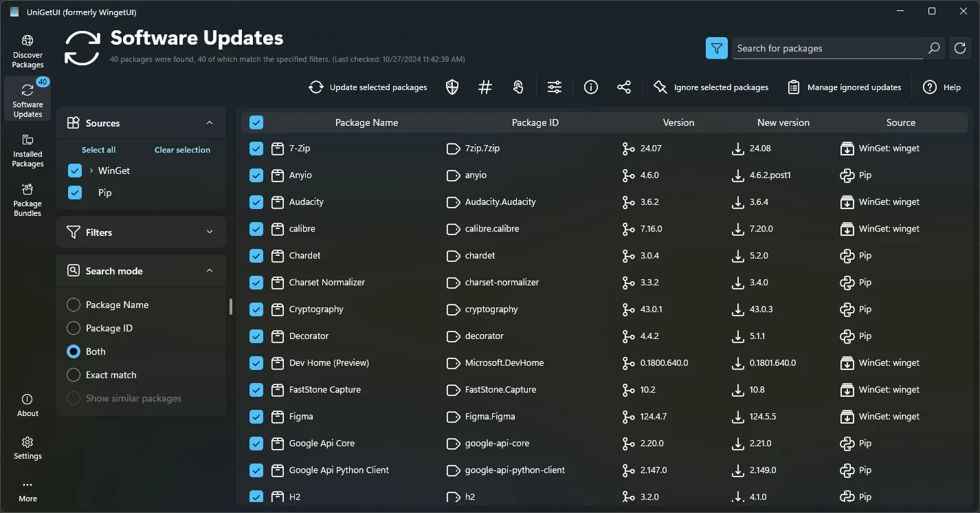Expand the WinGet source tree arrow
Screen dimensions: 980x513
coord(91,171)
